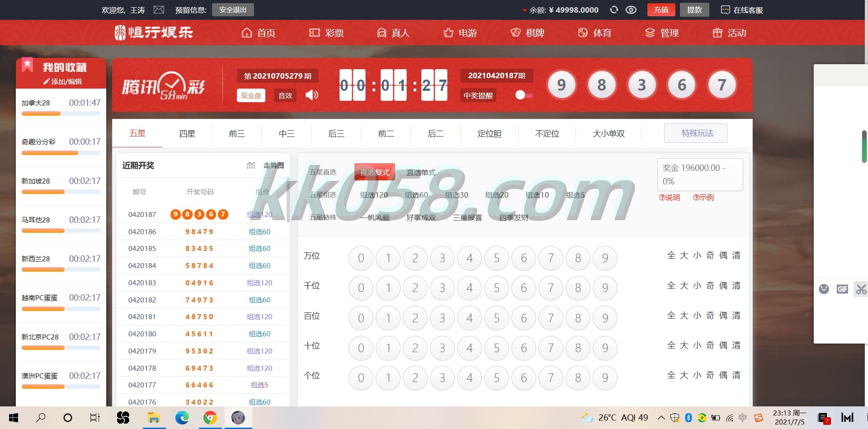Click Sogou input icon in tray
Image resolution: width=868 pixels, height=429 pixels.
(x=759, y=418)
